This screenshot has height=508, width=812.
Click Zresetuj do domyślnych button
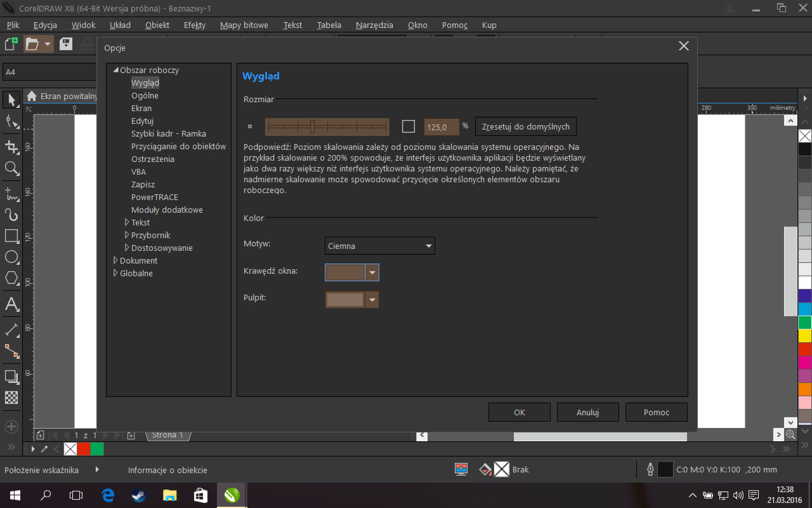point(525,127)
